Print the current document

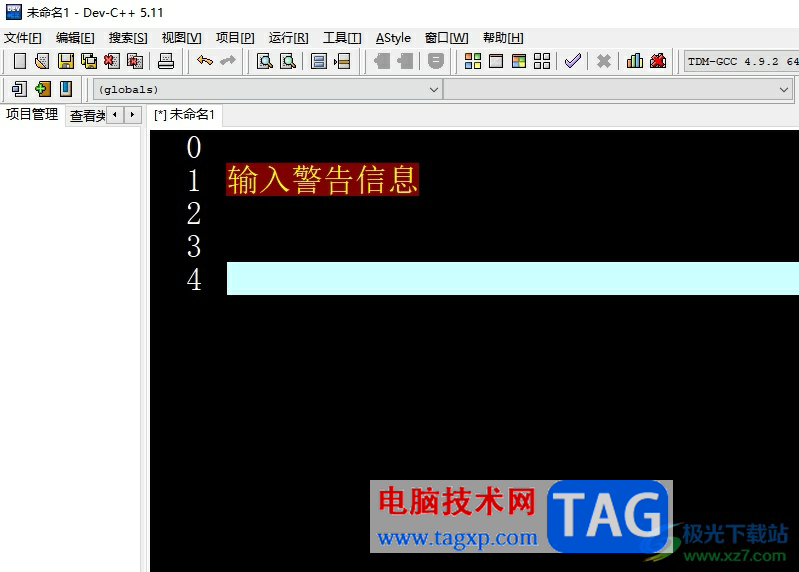[166, 61]
